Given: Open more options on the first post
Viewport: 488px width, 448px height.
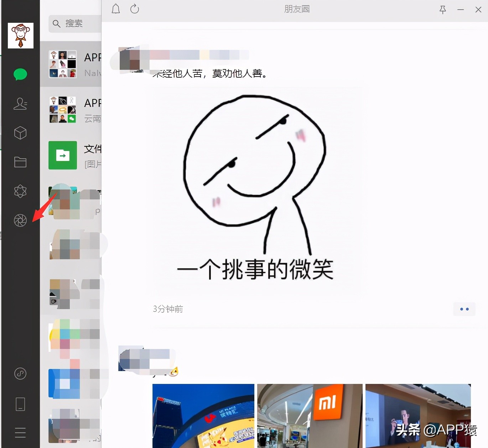Looking at the screenshot, I should pos(464,309).
